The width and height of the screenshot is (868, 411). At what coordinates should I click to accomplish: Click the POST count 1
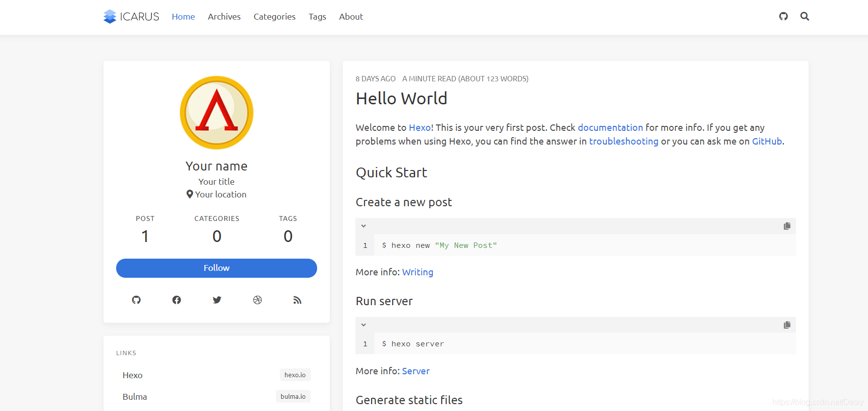pos(145,236)
